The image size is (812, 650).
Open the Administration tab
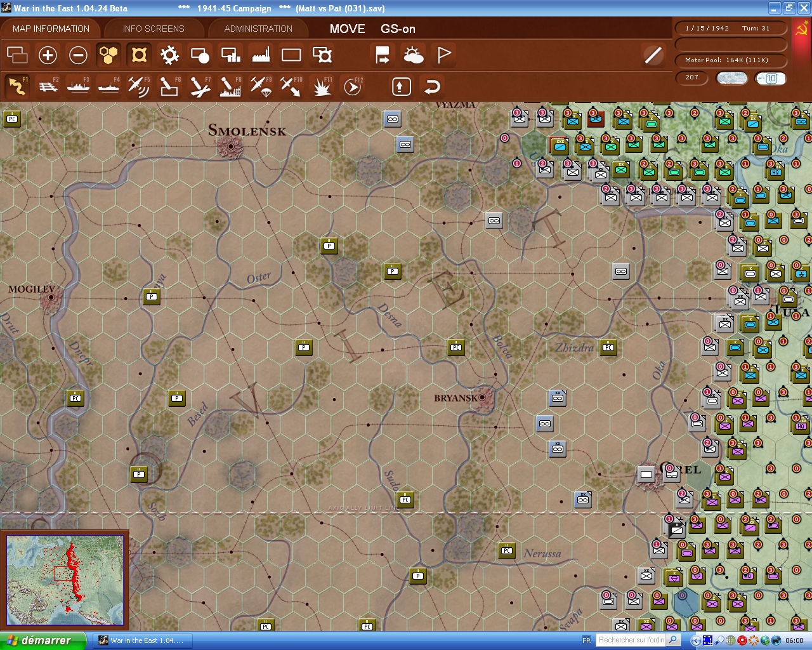click(x=258, y=29)
